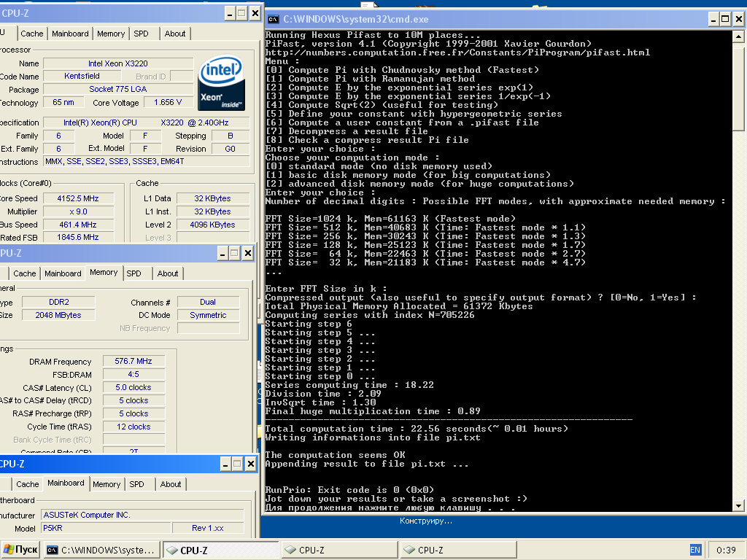
Task: Click the Пуск start button
Action: coord(20,550)
